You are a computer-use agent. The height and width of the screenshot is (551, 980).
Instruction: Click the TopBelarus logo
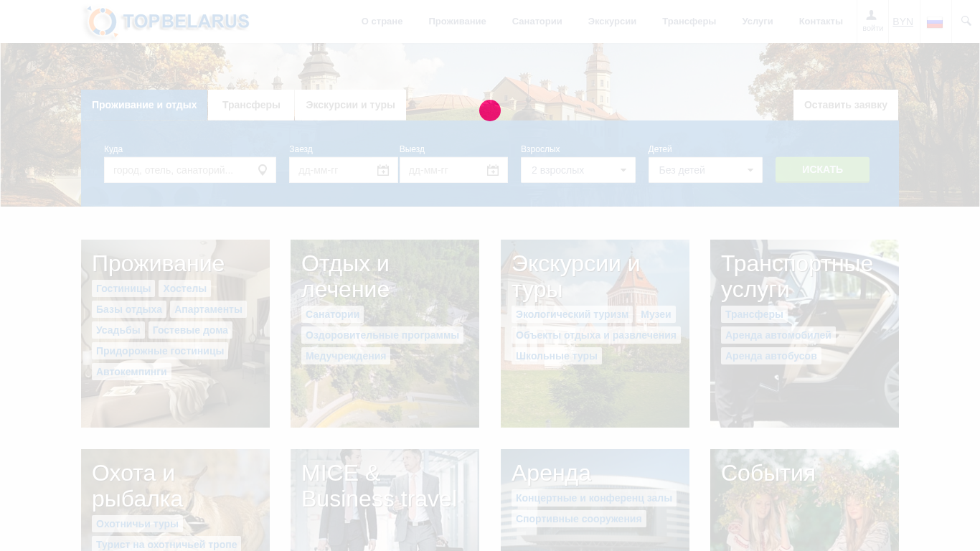166,22
